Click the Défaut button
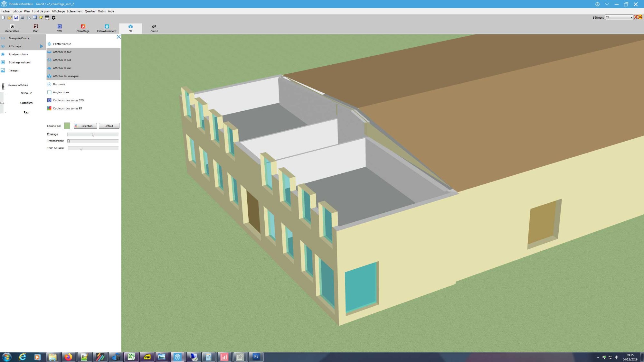This screenshot has width=644, height=362. pyautogui.click(x=109, y=126)
